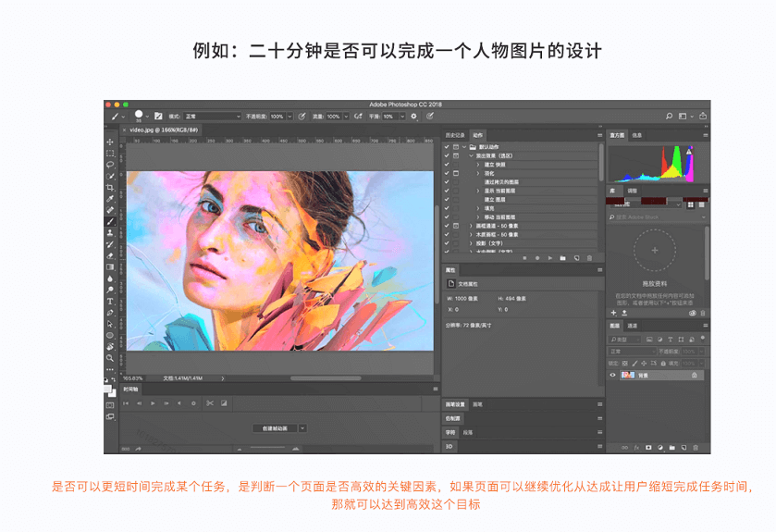Select the Dodge tool
This screenshot has width=776, height=532.
[110, 290]
